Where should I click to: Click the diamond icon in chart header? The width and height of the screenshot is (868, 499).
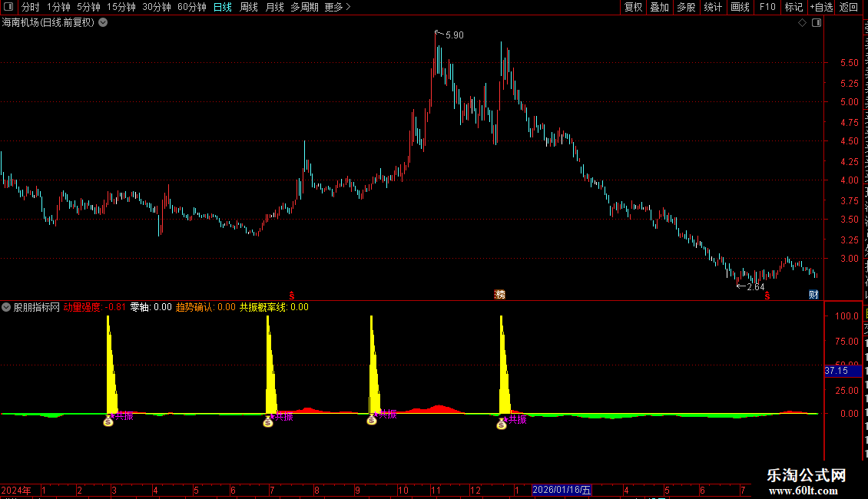[x=802, y=23]
